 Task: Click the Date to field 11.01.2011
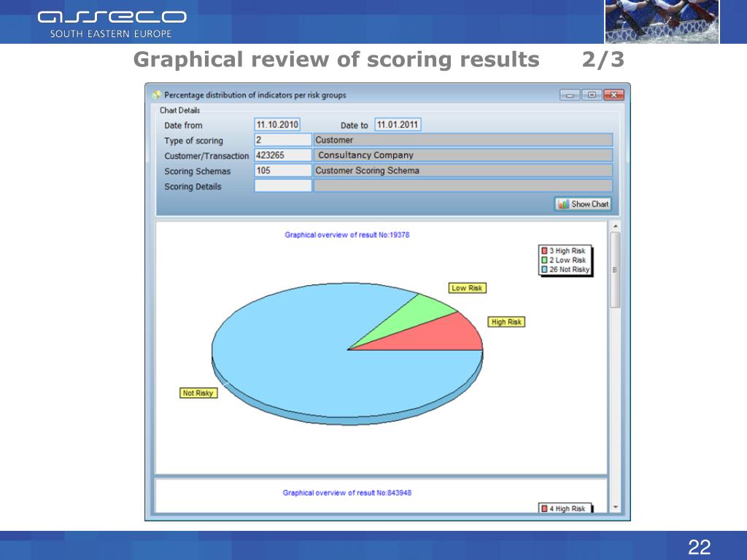tap(398, 125)
